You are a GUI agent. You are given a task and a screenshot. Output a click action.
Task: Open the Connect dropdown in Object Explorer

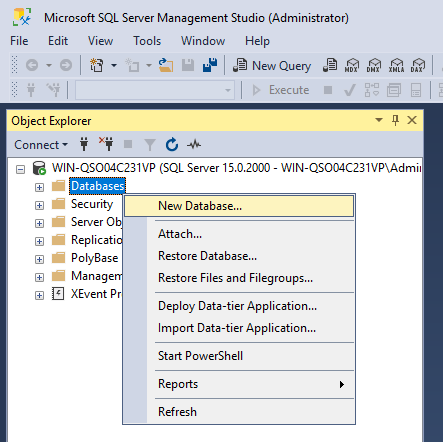41,145
